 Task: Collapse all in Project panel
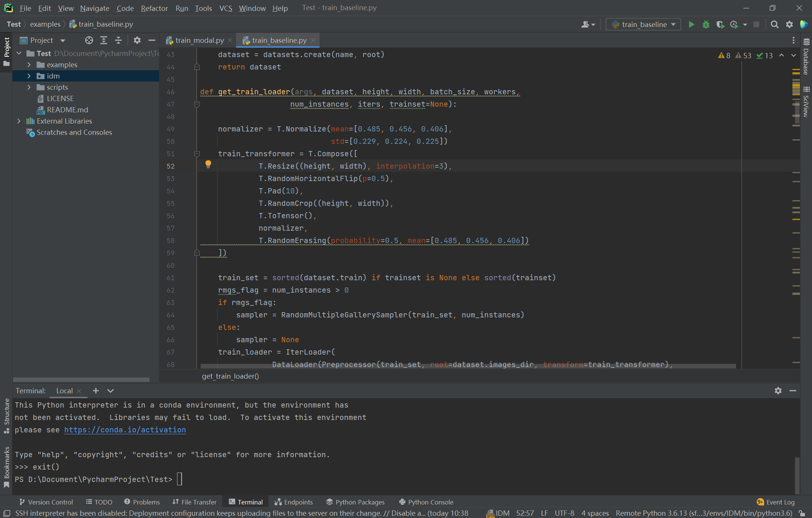pyautogui.click(x=118, y=40)
